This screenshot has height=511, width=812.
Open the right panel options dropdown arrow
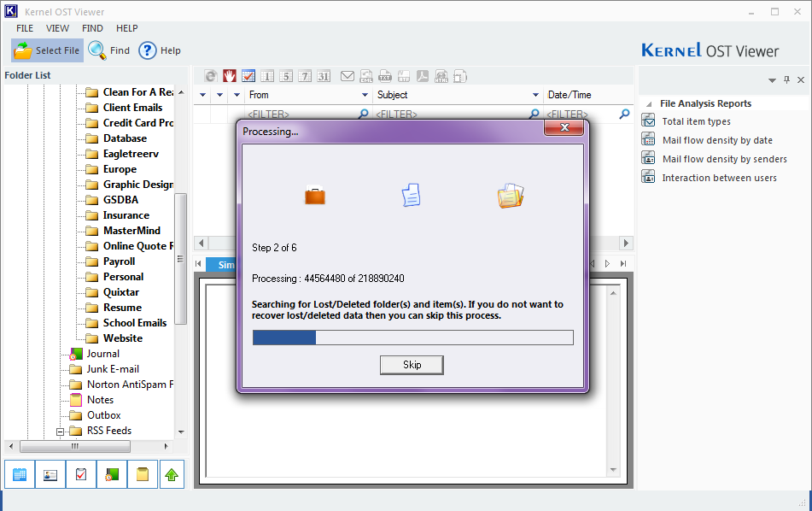click(772, 80)
